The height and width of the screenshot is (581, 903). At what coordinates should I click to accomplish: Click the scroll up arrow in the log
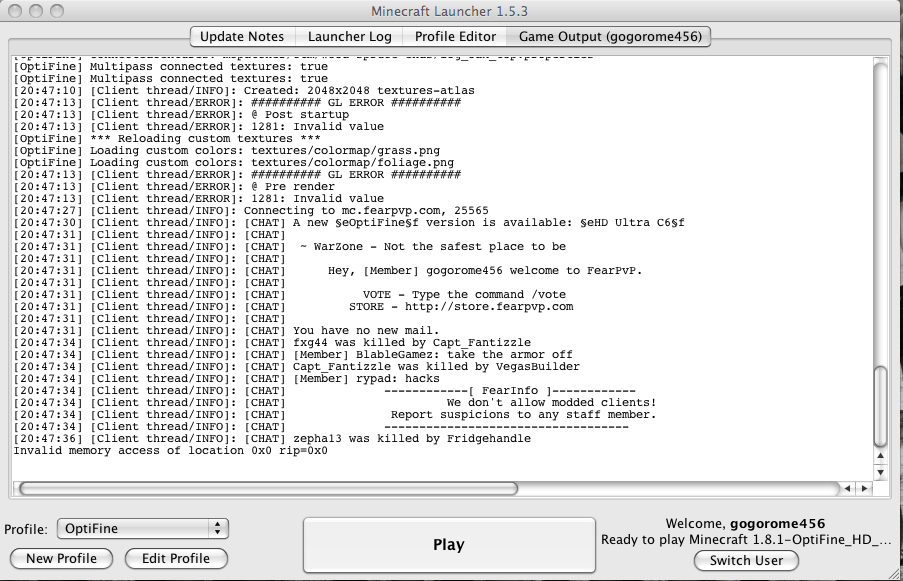pyautogui.click(x=880, y=454)
